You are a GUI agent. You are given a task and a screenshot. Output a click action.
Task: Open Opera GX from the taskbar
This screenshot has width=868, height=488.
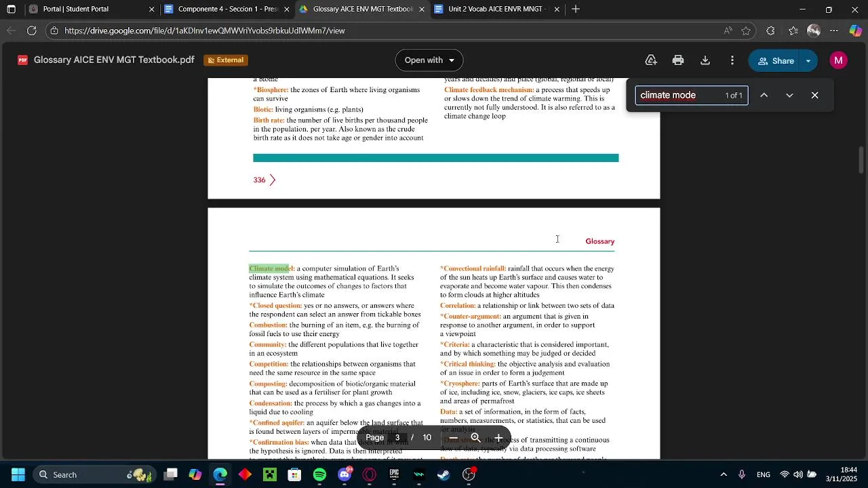[370, 474]
